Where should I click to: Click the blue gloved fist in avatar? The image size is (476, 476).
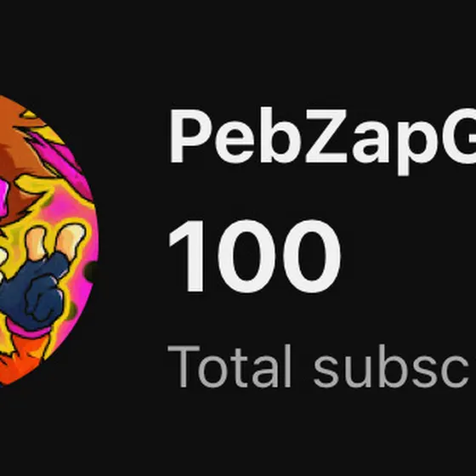coord(39,292)
